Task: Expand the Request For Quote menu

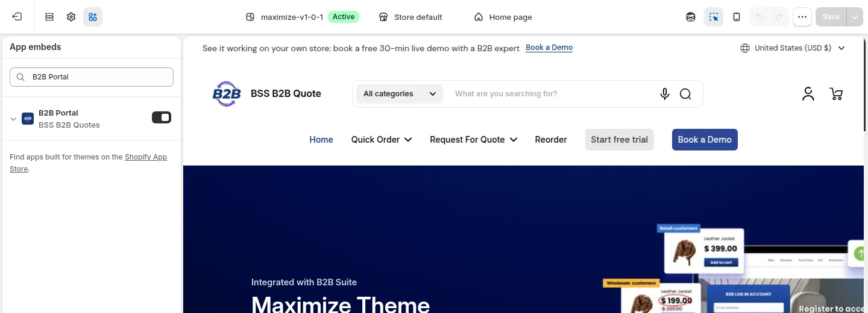Action: pyautogui.click(x=473, y=140)
